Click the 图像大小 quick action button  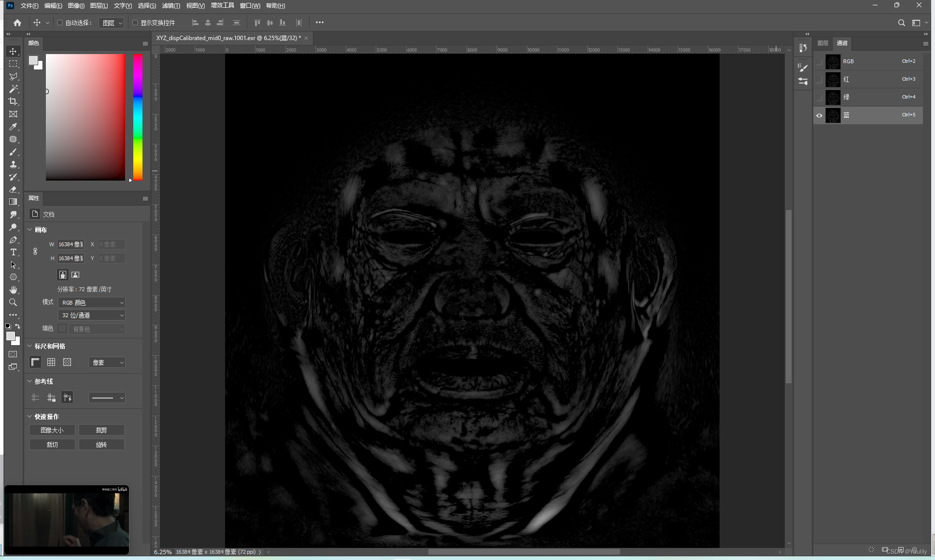[x=52, y=430]
